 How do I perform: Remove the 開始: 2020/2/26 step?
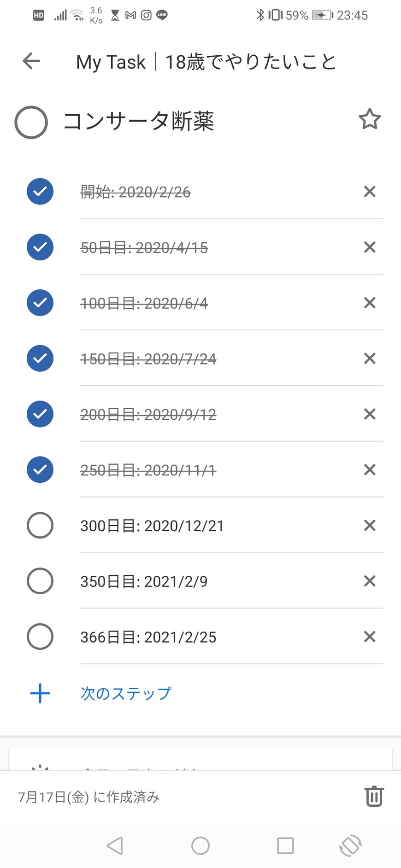[370, 192]
